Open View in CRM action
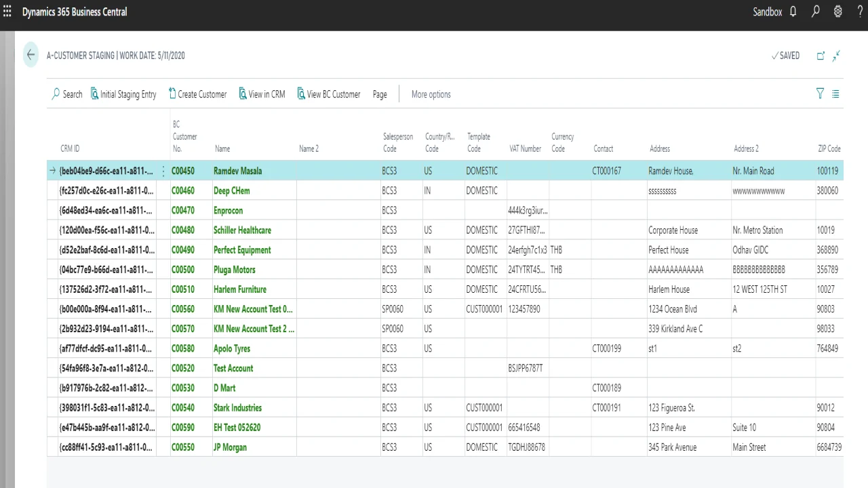 (x=262, y=94)
